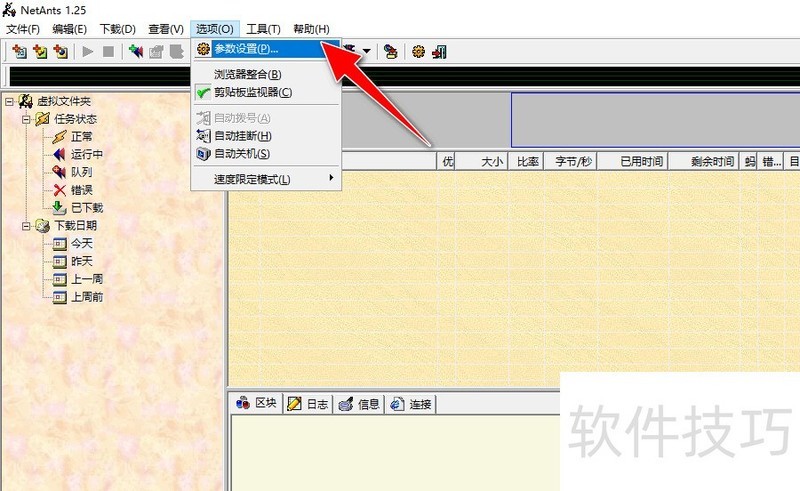Sort by the 比率 column header
The height and width of the screenshot is (491, 800).
527,162
